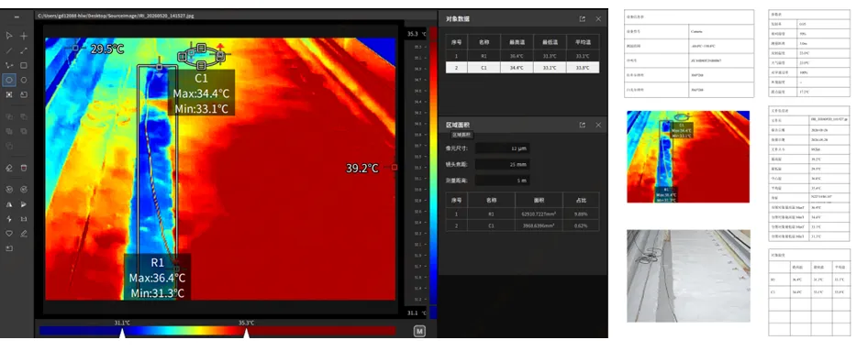The width and height of the screenshot is (868, 362).
Task: Click the file path in the title bar
Action: [x=116, y=16]
